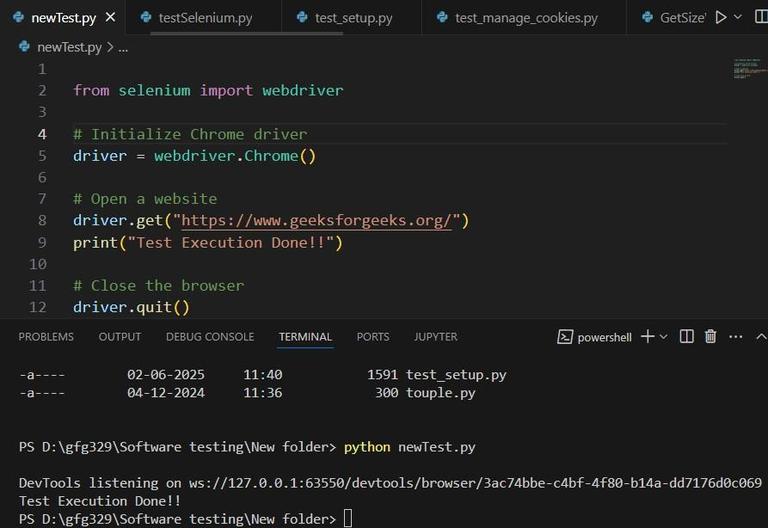
Task: Open the geeksforgeeks.org link in code
Action: (316, 220)
